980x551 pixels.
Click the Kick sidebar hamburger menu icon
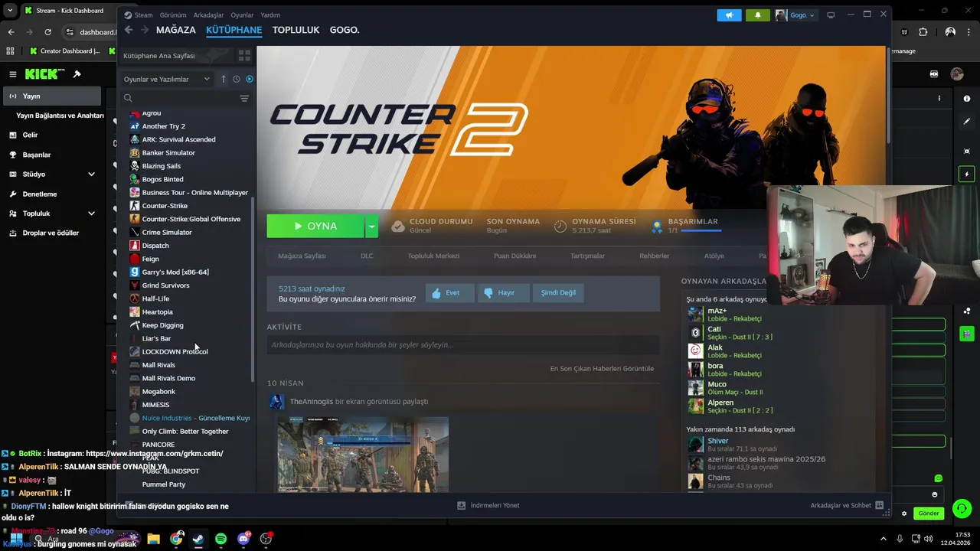point(12,74)
